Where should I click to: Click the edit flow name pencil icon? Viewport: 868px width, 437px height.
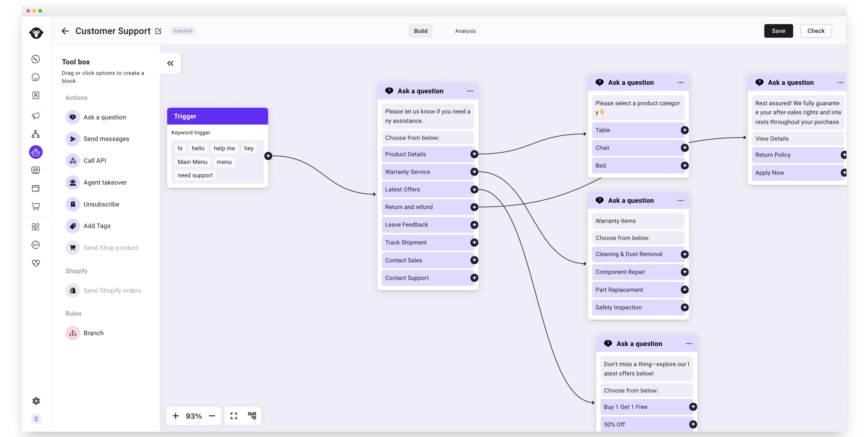pos(158,31)
